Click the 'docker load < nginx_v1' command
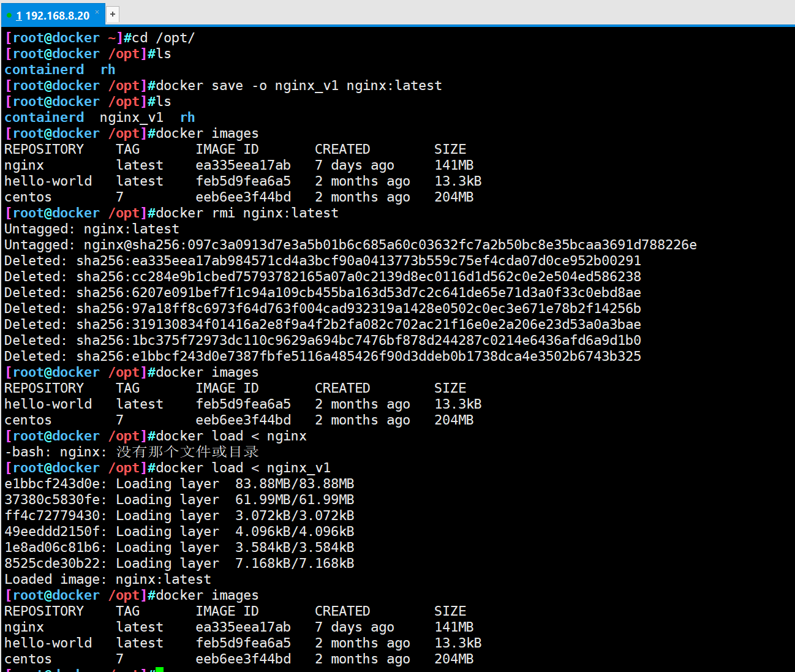The image size is (795, 672). coord(243,468)
